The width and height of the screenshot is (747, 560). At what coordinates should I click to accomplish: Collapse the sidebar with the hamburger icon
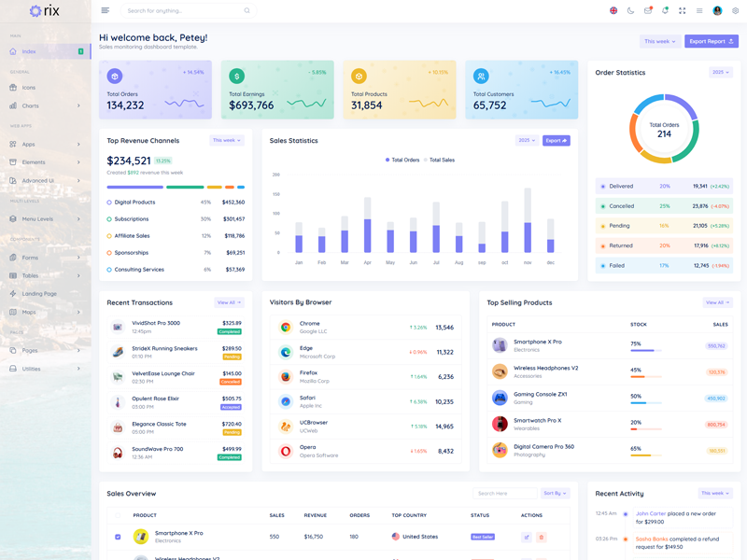point(105,10)
